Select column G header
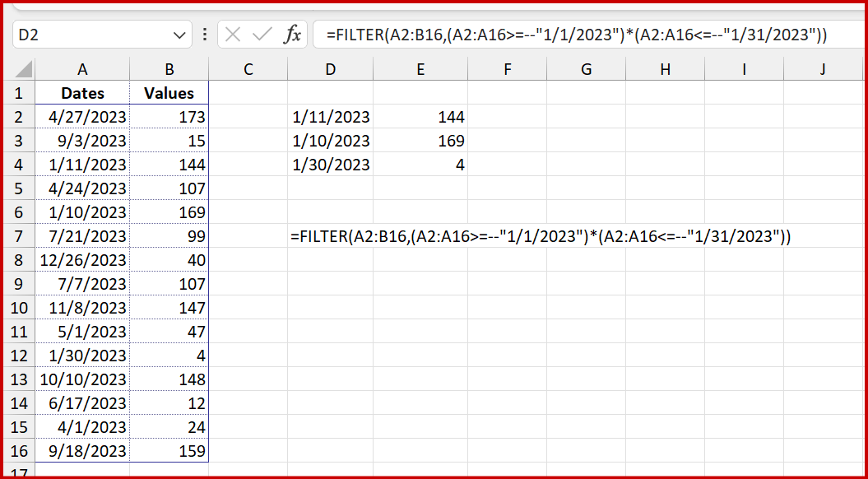The image size is (868, 479). click(587, 69)
